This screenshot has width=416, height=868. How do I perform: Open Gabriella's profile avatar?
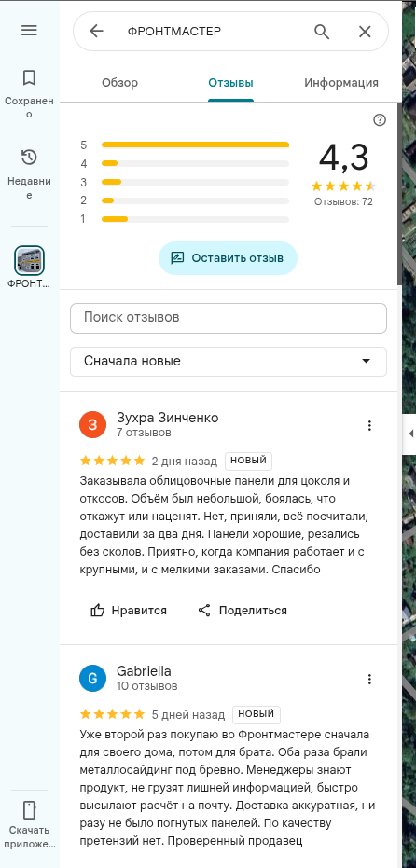[x=93, y=679]
